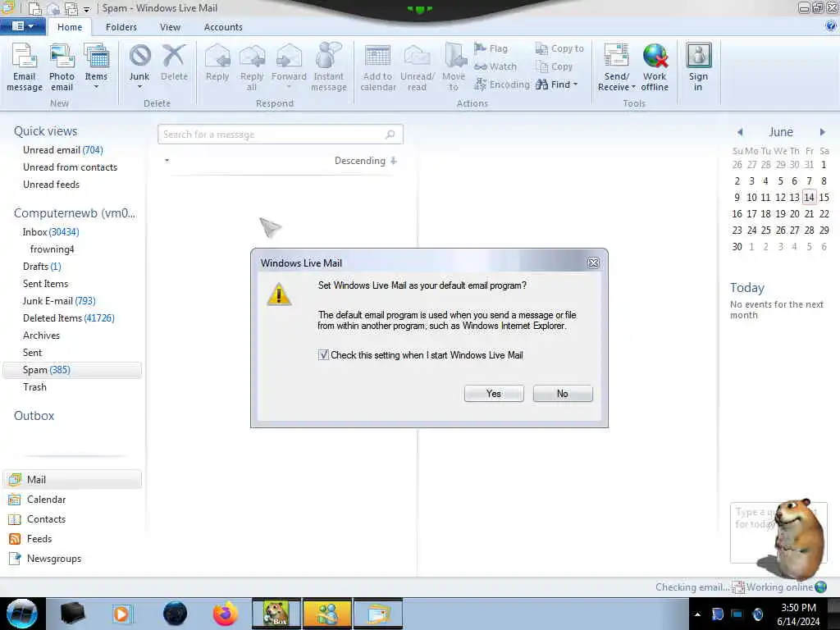The height and width of the screenshot is (630, 840).
Task: Click No in the default program dialog
Action: coord(563,394)
